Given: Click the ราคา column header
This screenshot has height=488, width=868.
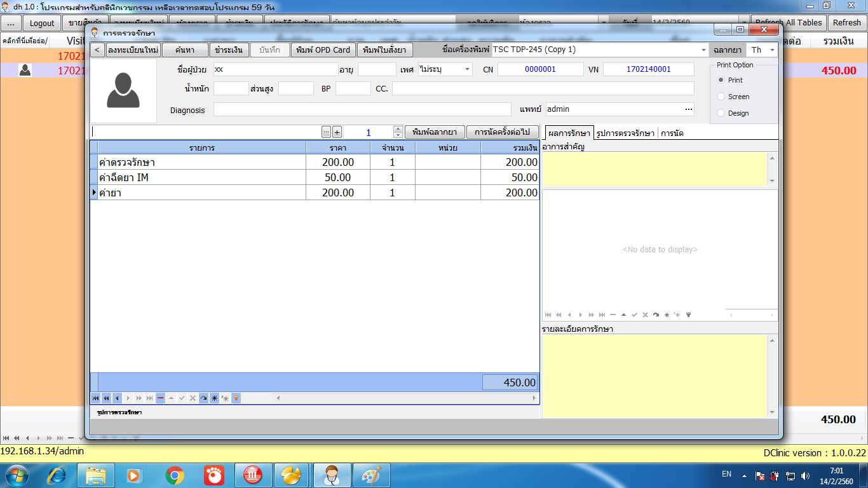Looking at the screenshot, I should pos(338,147).
